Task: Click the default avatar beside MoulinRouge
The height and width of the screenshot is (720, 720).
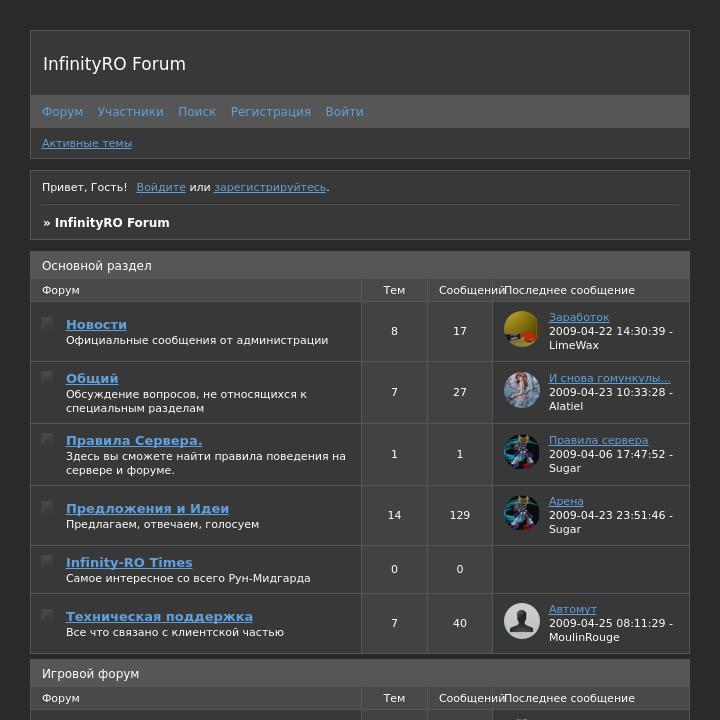Action: [x=521, y=621]
